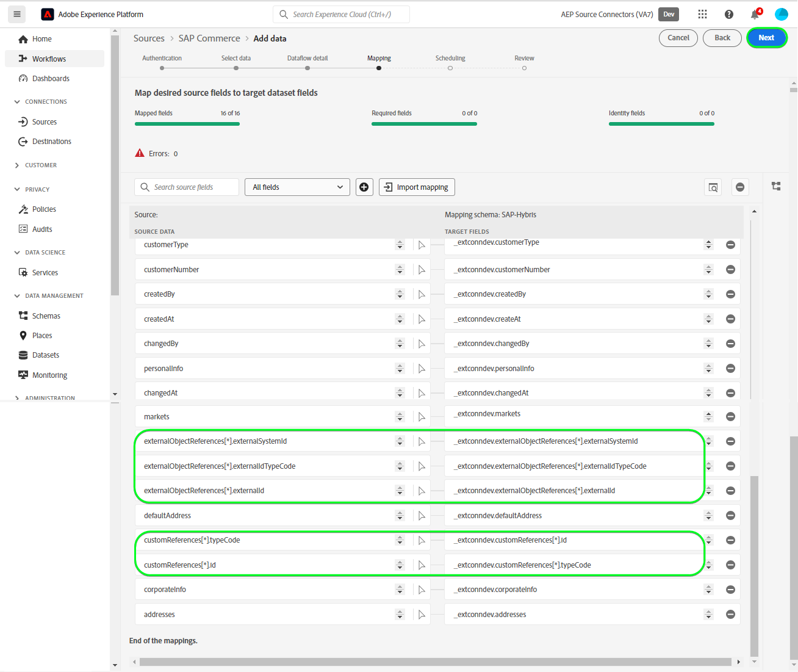Remove the addresses mapping row
The width and height of the screenshot is (798, 672).
click(730, 615)
